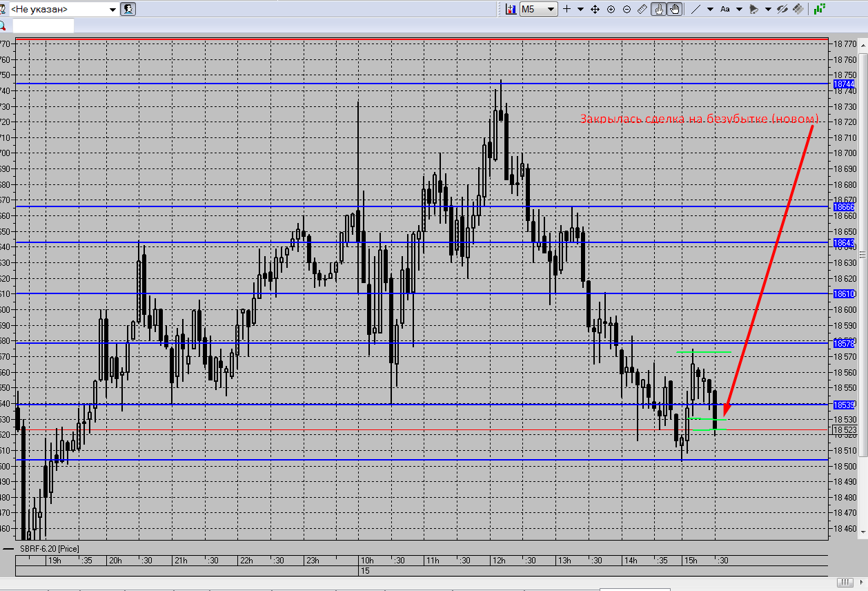
Task: Click the 19h time axis label
Action: pos(53,560)
